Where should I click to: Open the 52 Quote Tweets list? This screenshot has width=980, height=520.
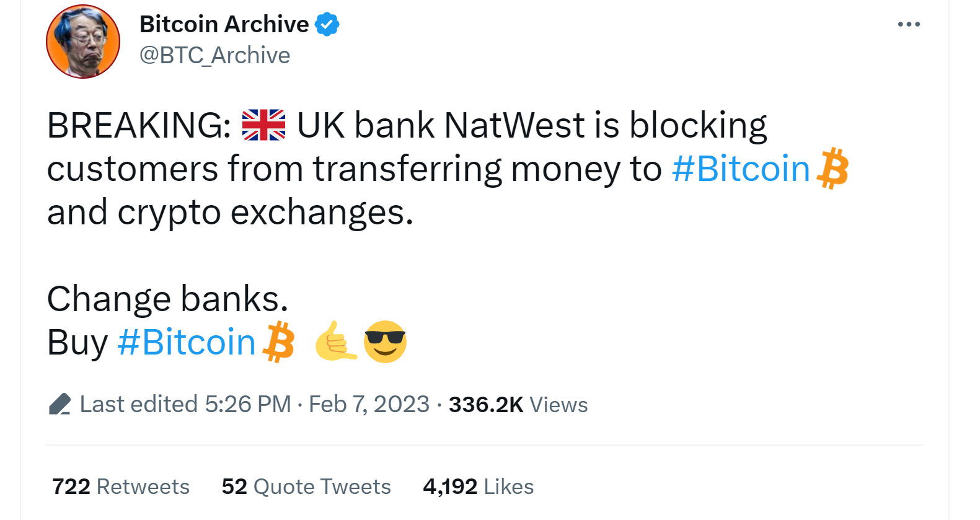306,487
